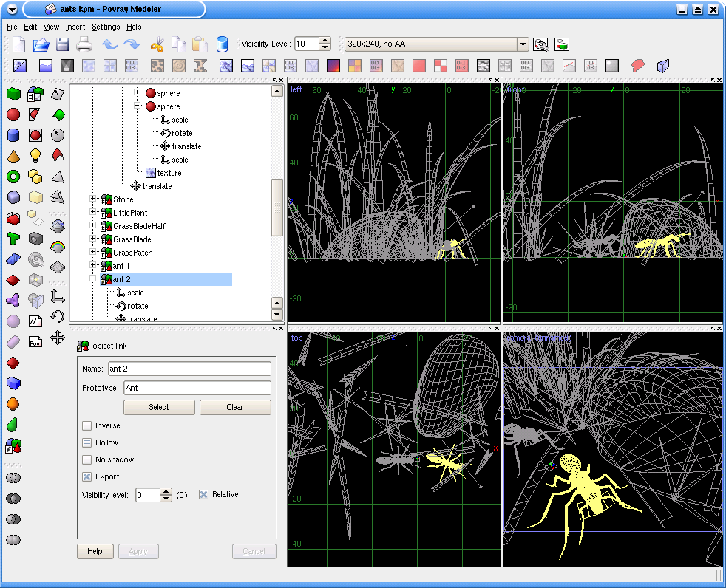Print using the printer icon
The width and height of the screenshot is (726, 588).
coord(84,44)
